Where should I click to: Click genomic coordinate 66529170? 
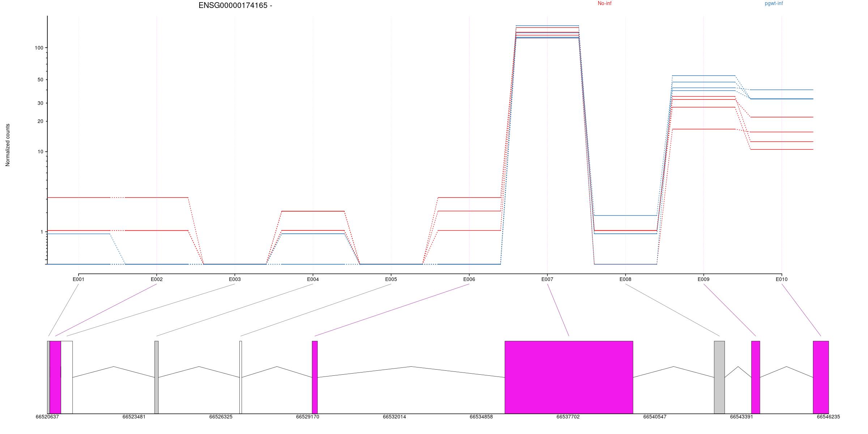pyautogui.click(x=307, y=417)
